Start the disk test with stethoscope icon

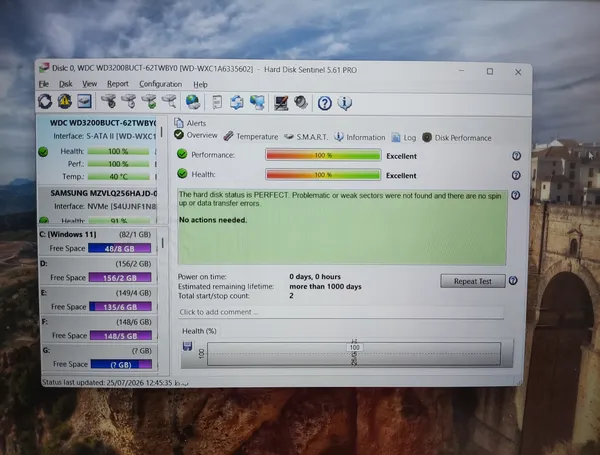pos(109,101)
